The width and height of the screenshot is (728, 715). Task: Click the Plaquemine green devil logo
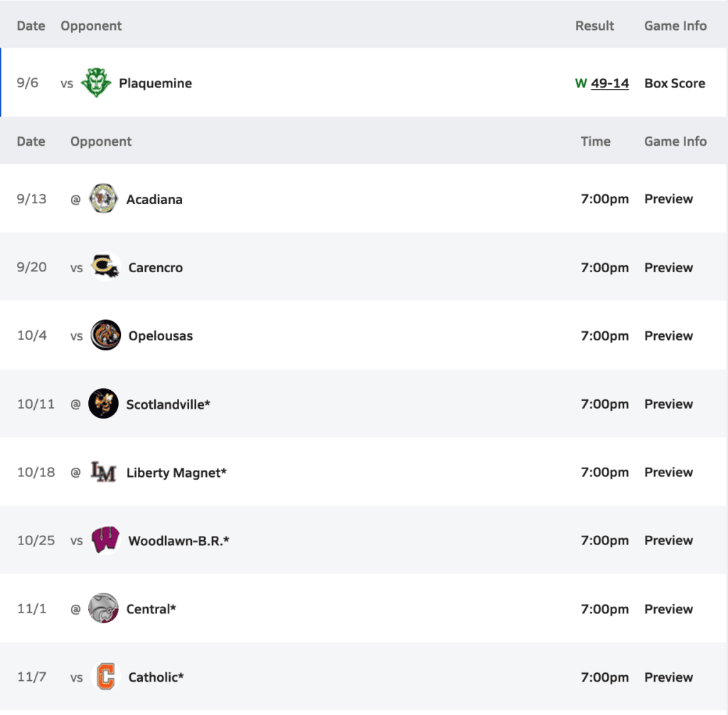click(x=96, y=82)
